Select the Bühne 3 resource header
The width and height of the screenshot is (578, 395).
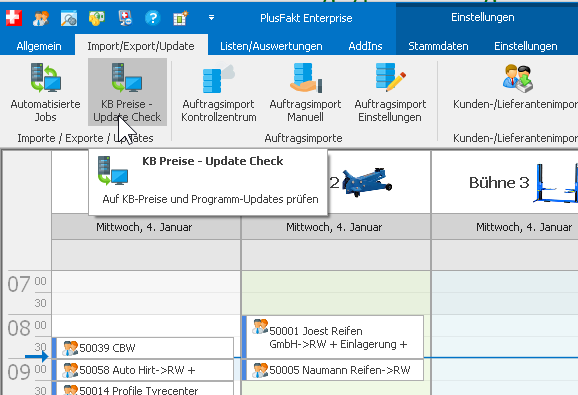[505, 182]
